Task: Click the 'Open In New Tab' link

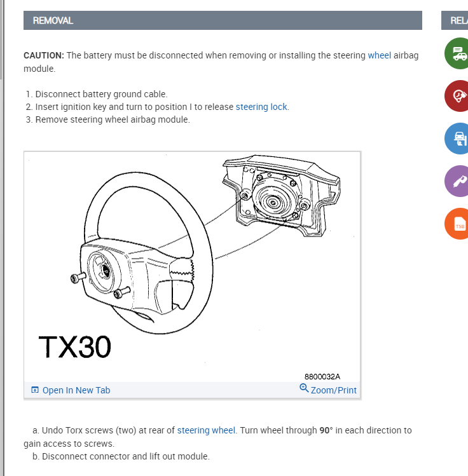Action: tap(76, 390)
